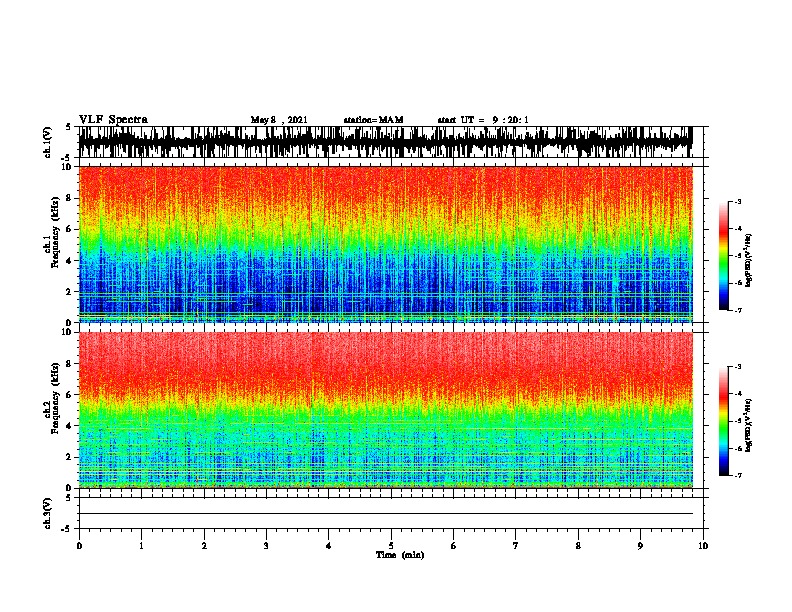Click the ch.1 spectrogram plot

tap(385, 244)
